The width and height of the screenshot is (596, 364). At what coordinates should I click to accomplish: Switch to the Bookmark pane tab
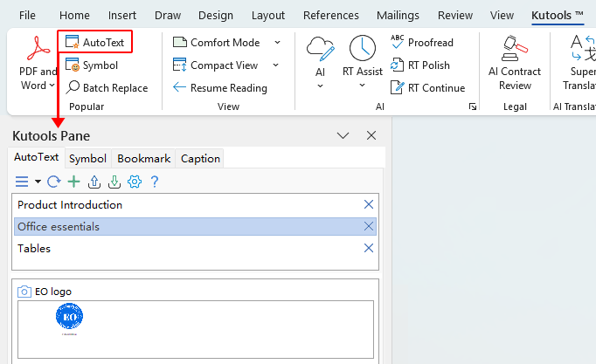coord(143,158)
